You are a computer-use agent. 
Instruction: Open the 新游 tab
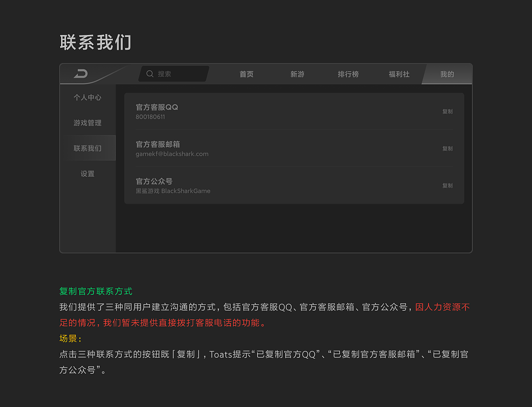click(x=298, y=74)
